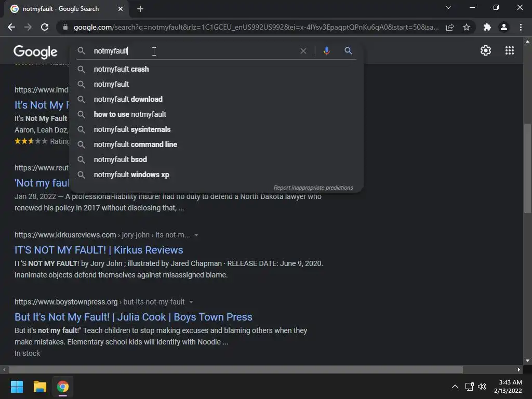Go back to the previous page
This screenshot has height=399, width=532.
[11, 27]
